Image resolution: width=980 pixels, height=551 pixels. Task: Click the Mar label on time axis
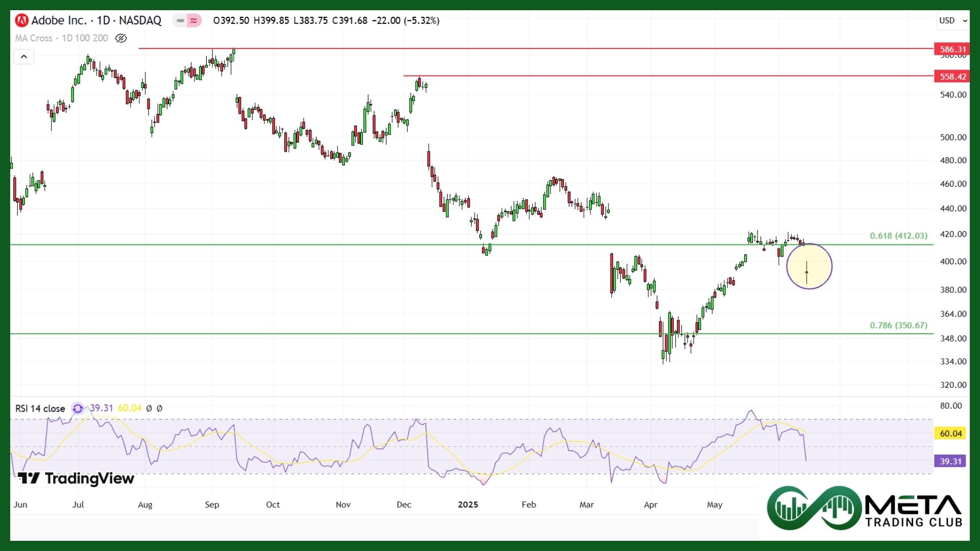(x=587, y=505)
